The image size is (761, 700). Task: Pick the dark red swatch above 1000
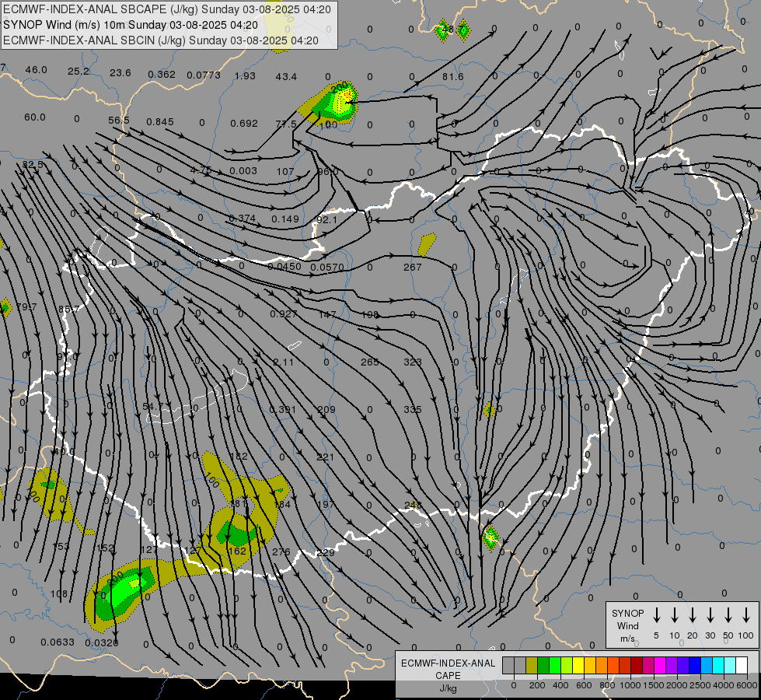point(637,665)
